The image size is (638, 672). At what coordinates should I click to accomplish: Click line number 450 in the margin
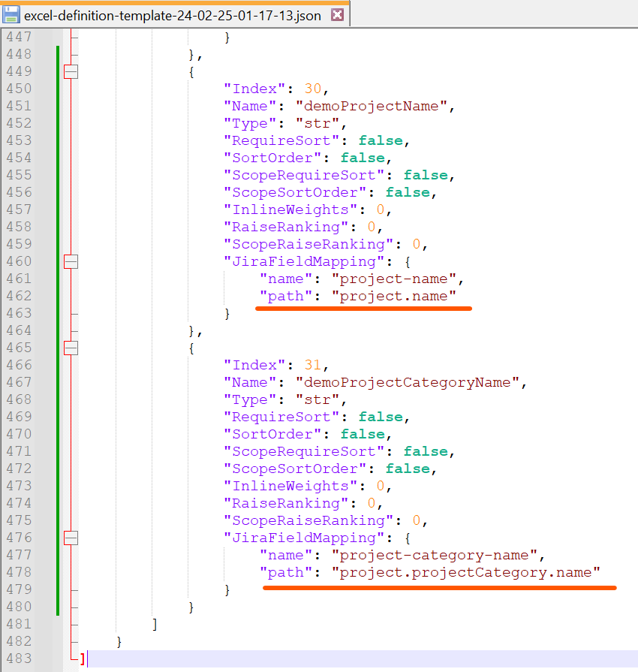tap(19, 89)
